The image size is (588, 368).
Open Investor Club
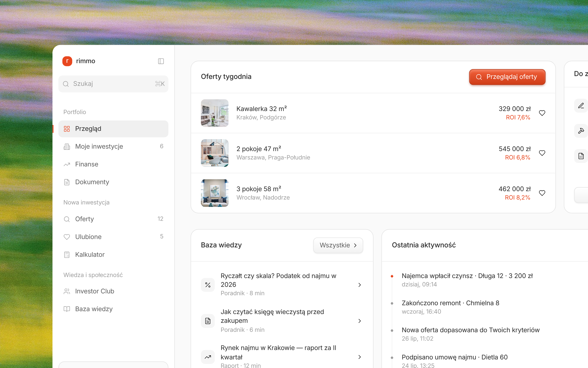tap(113, 291)
